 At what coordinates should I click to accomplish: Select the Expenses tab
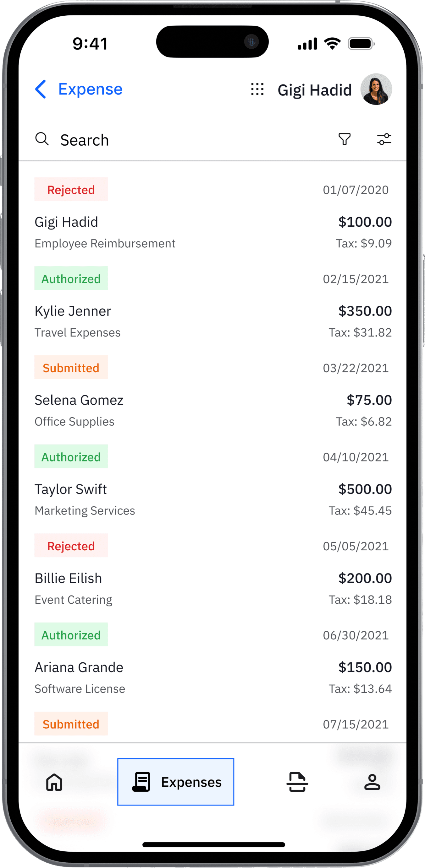[x=176, y=782]
